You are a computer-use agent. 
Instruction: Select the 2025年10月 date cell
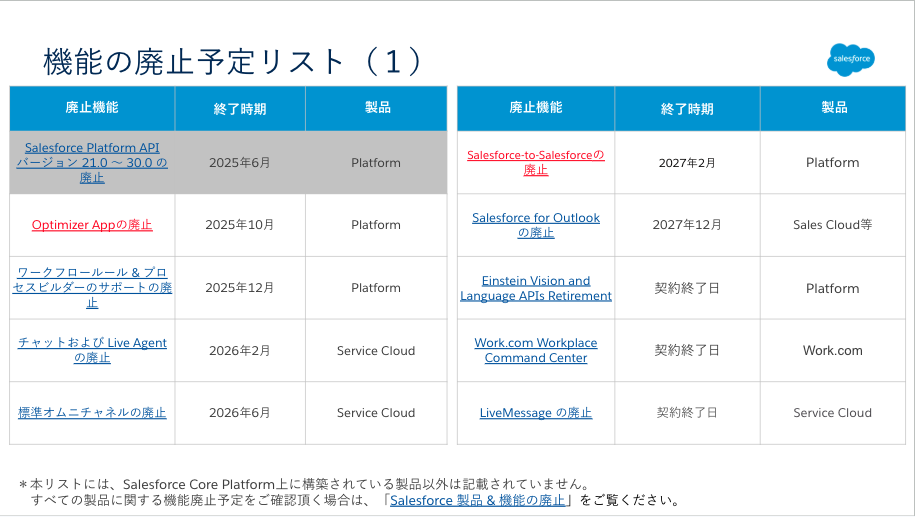tap(240, 225)
